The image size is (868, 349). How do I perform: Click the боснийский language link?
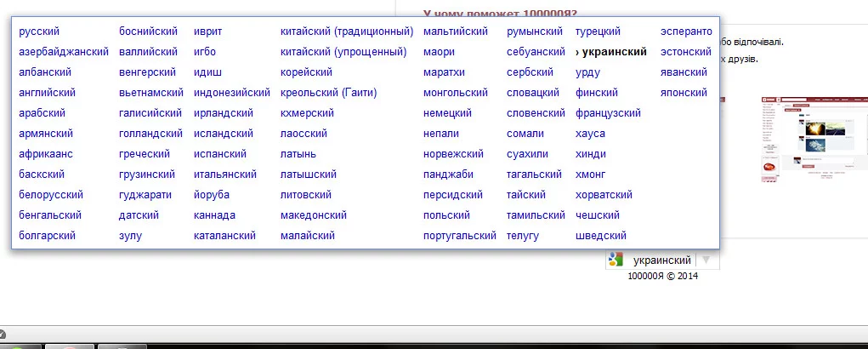tap(149, 31)
